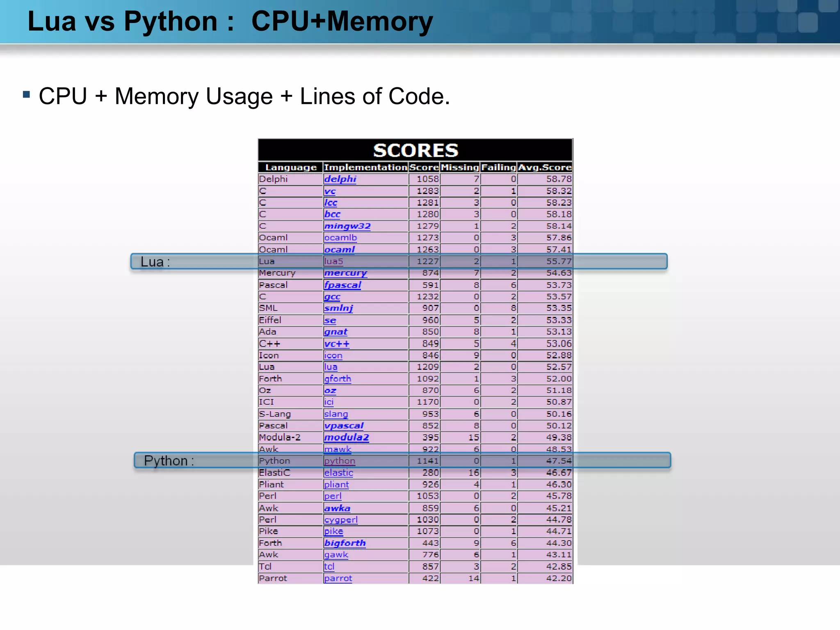Click the Failing column header
This screenshot has width=840, height=630.
498,167
